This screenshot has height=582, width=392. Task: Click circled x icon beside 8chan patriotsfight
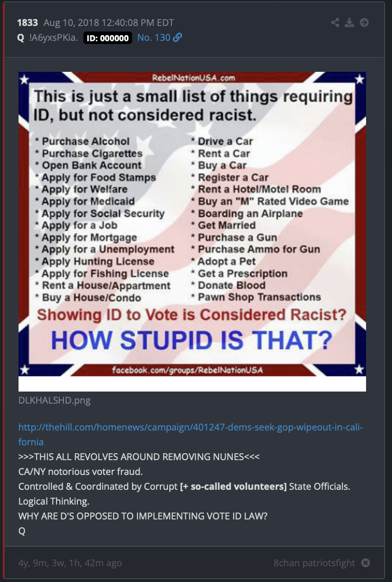coord(366,563)
